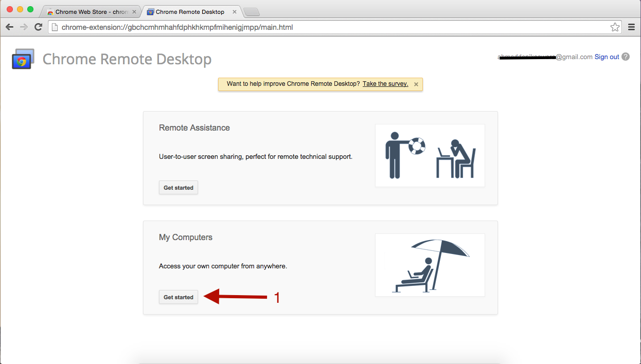This screenshot has width=641, height=364.
Task: Switch to the Chrome Web Store tab
Action: [91, 12]
